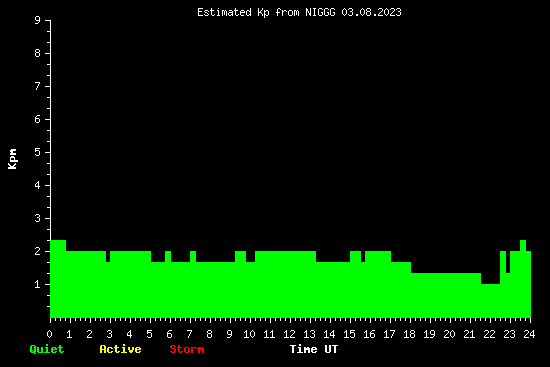Click the 5 value on Kp axis
The height and width of the screenshot is (367, 550).
(x=38, y=152)
